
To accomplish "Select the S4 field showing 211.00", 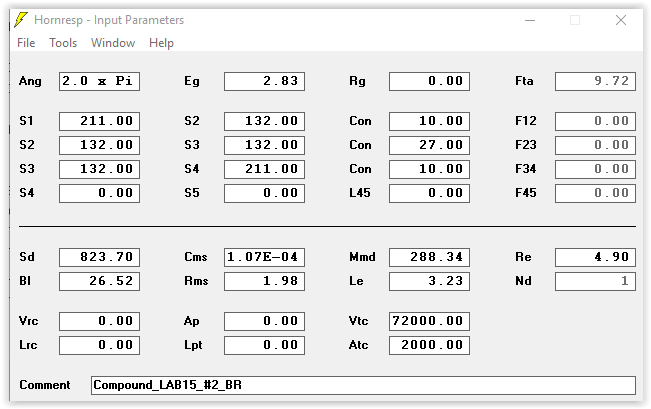I will coord(264,169).
